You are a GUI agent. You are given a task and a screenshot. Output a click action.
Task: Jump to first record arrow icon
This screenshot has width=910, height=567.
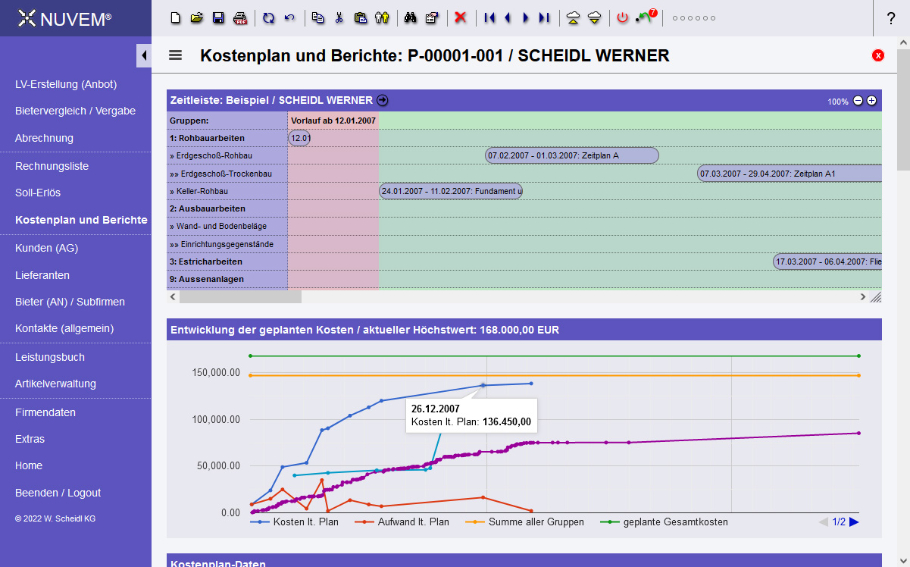point(489,18)
